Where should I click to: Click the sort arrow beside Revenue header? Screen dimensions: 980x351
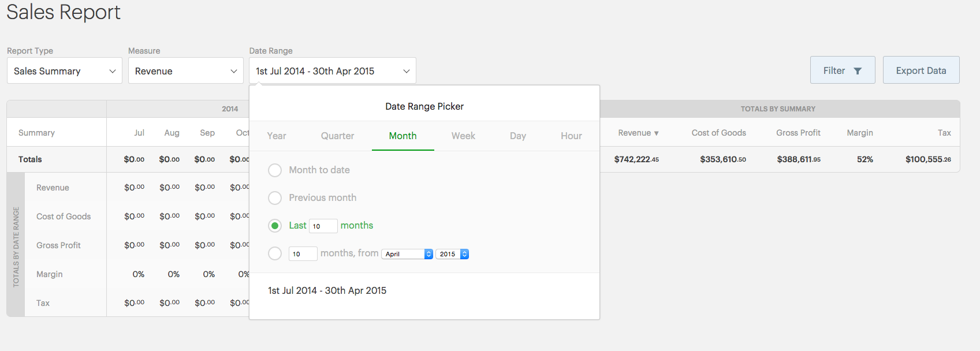click(657, 133)
